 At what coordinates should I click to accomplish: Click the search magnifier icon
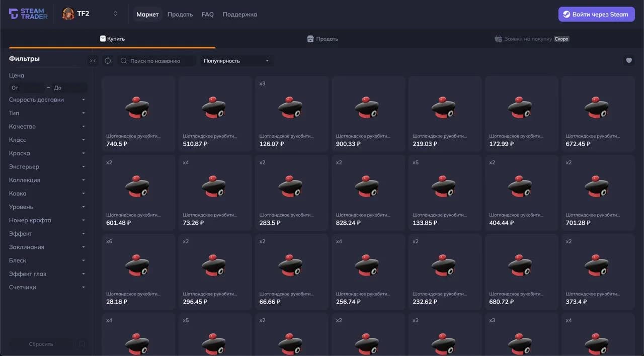(x=124, y=61)
